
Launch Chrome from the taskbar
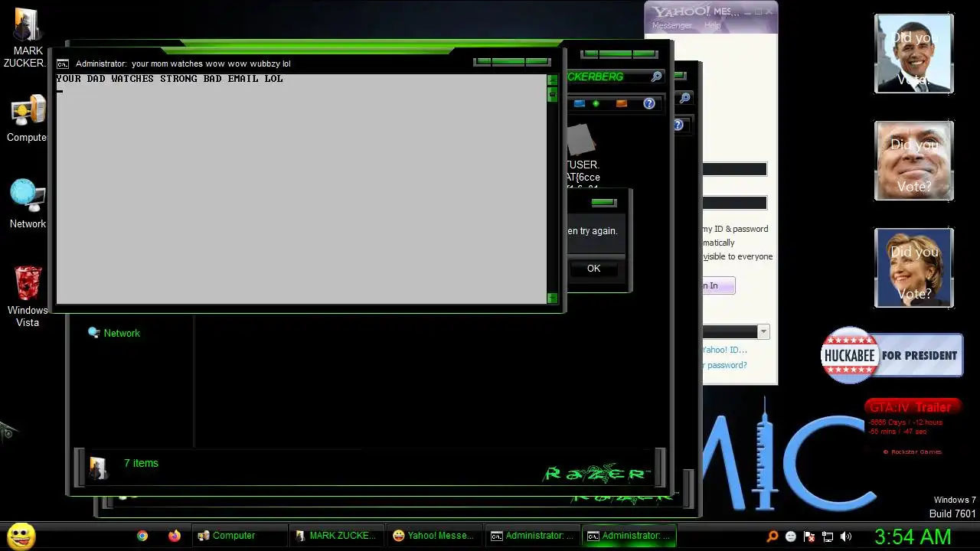click(x=142, y=536)
